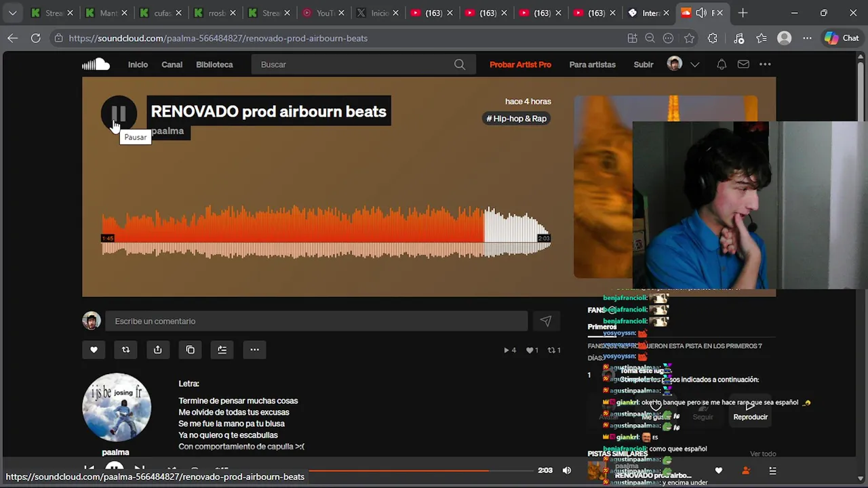Refresh the page
Screen dimensions: 868x488
tap(35, 38)
